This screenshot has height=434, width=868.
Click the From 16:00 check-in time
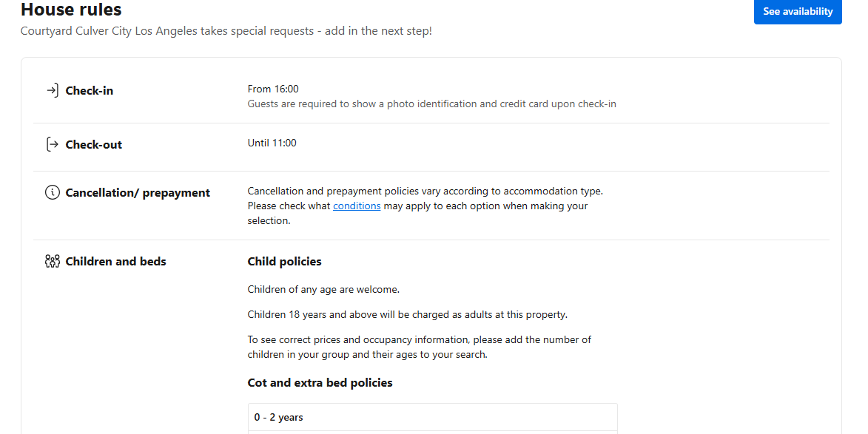coord(273,89)
